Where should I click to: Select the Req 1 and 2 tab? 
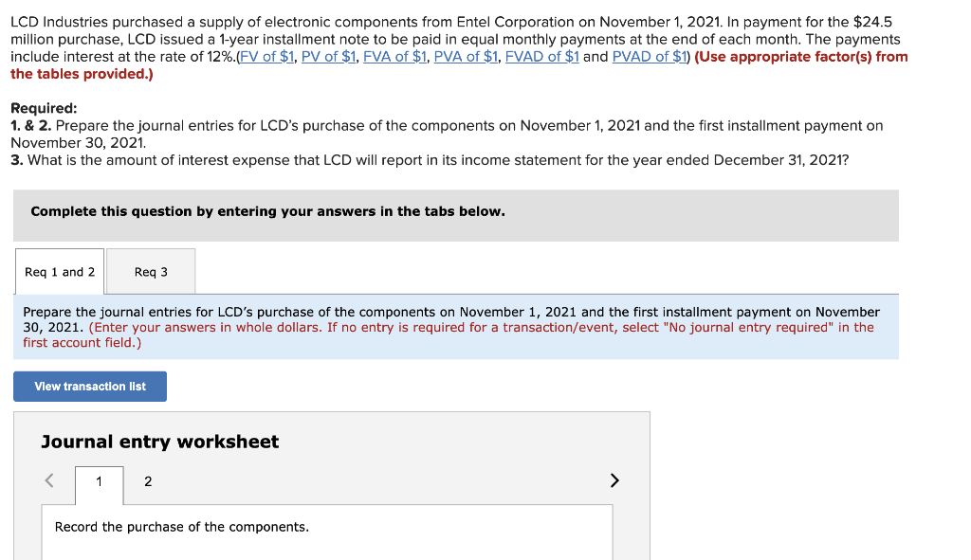click(x=59, y=271)
